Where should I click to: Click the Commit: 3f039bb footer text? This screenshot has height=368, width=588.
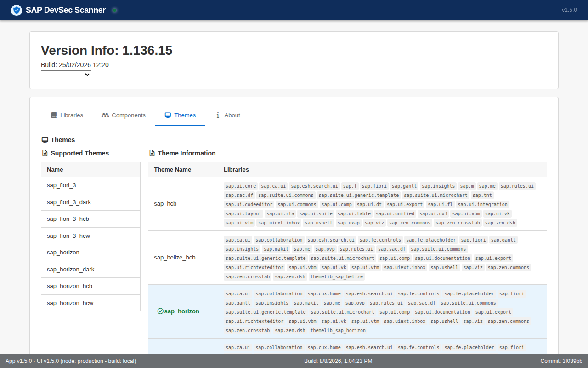pos(561,361)
